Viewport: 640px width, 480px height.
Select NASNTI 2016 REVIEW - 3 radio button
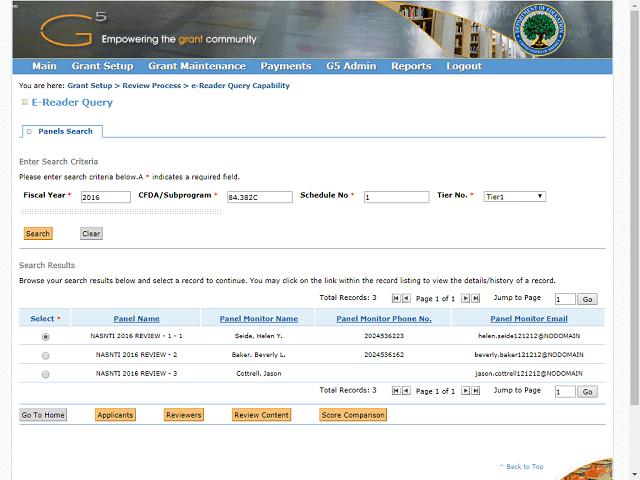(45, 374)
